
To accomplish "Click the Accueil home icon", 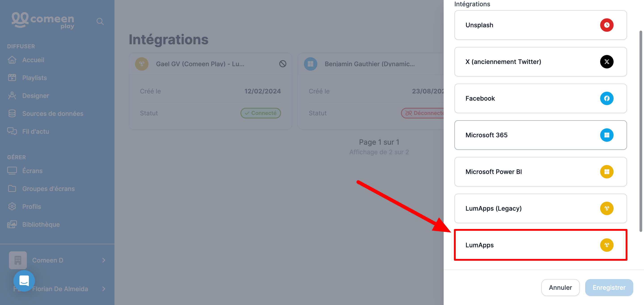I will tap(12, 60).
